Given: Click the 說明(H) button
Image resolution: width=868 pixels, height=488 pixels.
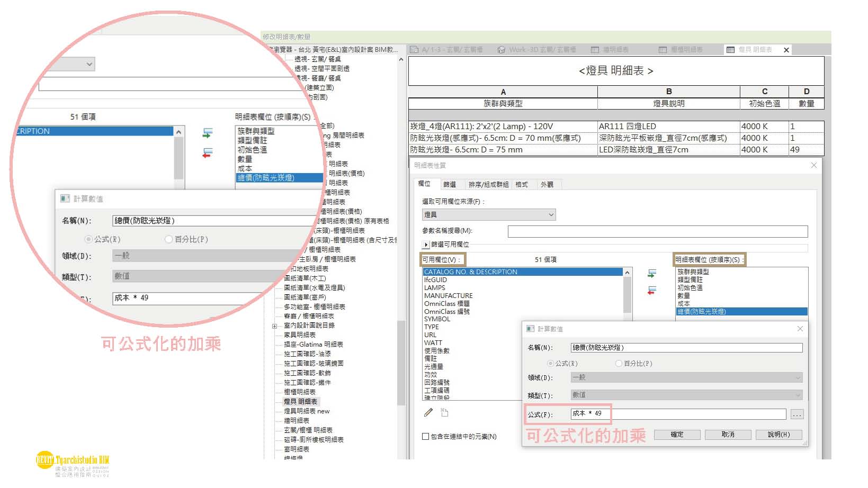Looking at the screenshot, I should click(x=779, y=435).
